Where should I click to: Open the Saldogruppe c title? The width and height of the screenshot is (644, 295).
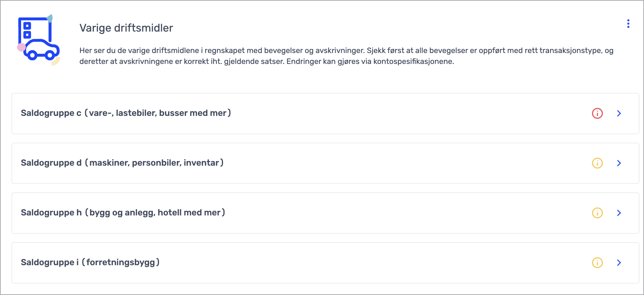tap(126, 113)
